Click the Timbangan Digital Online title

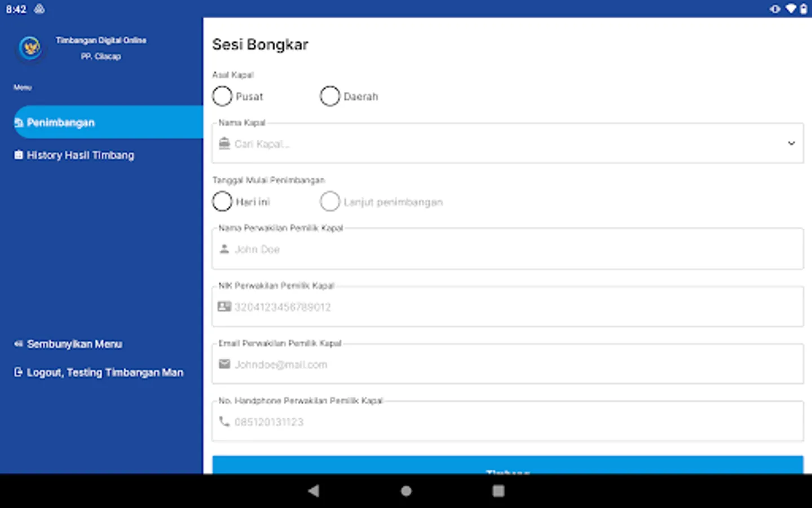[x=101, y=40]
